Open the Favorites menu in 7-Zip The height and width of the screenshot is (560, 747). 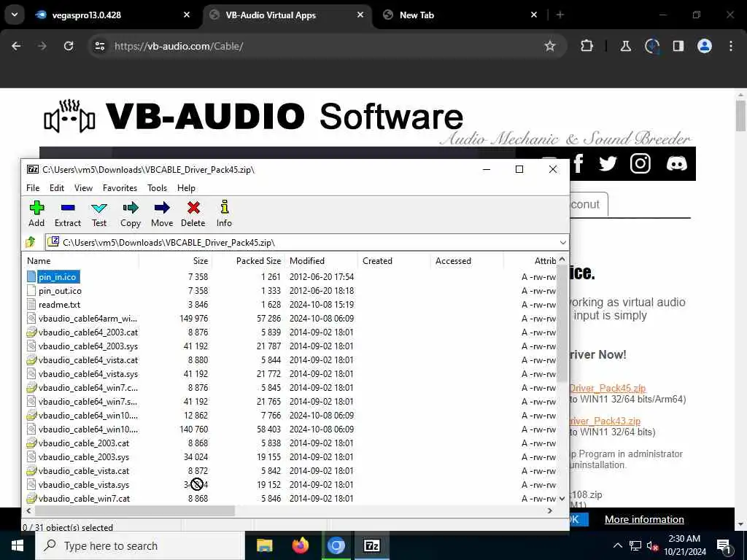[120, 188]
